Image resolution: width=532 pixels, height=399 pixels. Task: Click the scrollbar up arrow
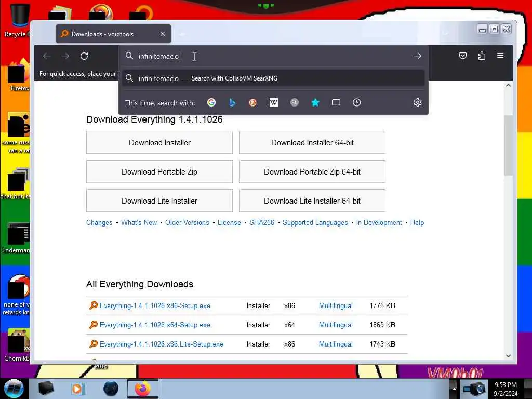click(508, 85)
